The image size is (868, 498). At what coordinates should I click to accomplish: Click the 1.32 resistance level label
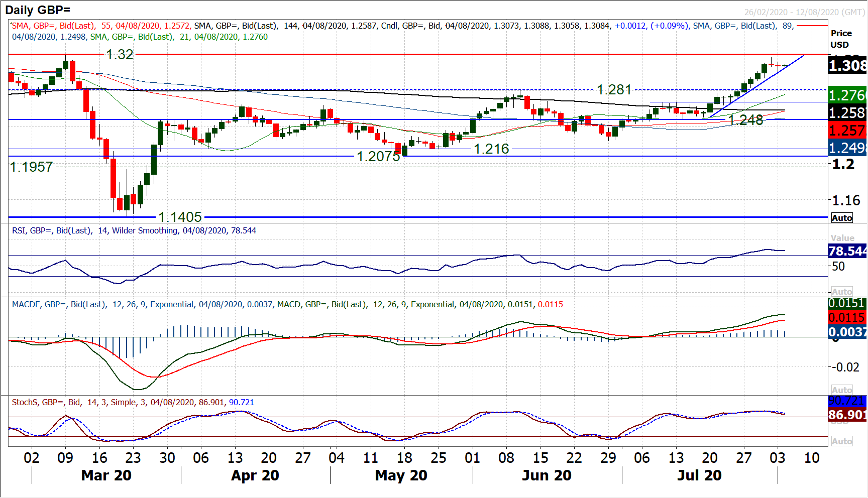tap(120, 54)
